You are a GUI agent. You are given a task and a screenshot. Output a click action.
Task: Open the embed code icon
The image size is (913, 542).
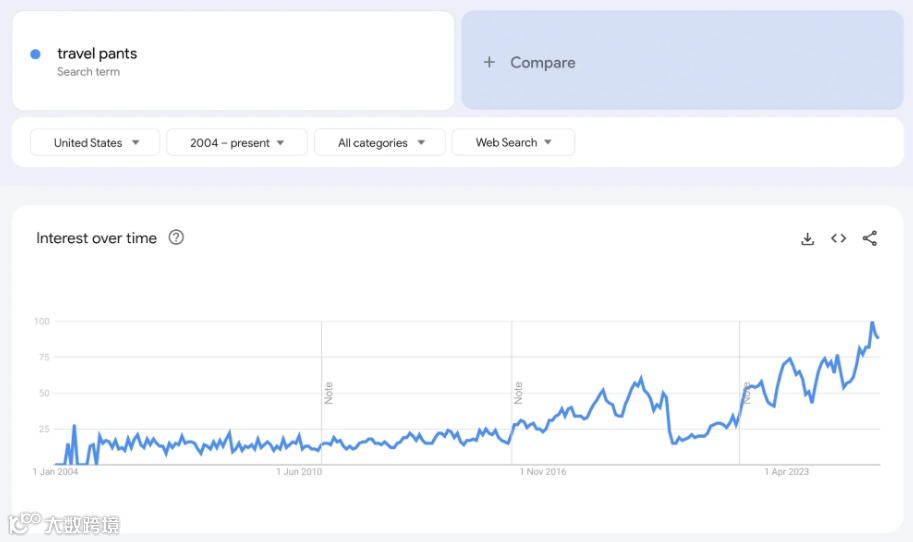(x=838, y=238)
